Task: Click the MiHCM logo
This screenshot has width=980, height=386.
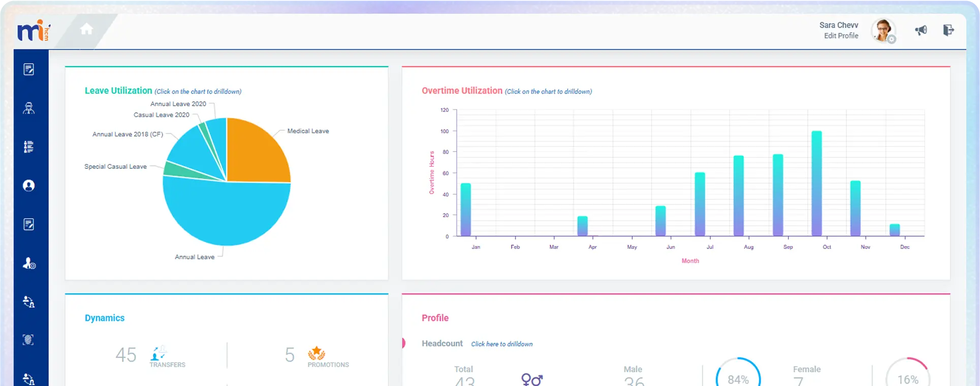Action: coord(34,31)
